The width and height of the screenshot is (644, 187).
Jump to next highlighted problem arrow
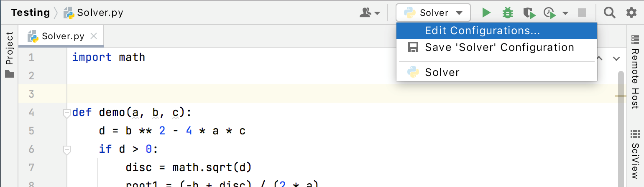[616, 58]
